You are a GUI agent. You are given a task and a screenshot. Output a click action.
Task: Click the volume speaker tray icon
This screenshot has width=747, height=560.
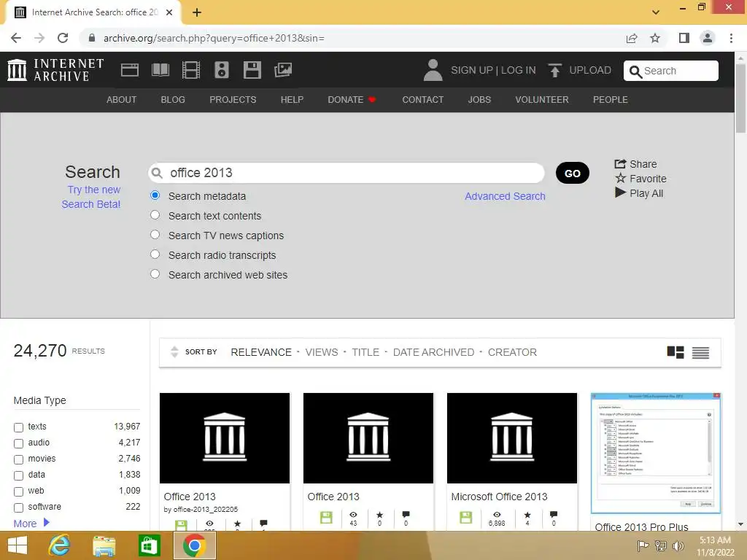tap(678, 545)
